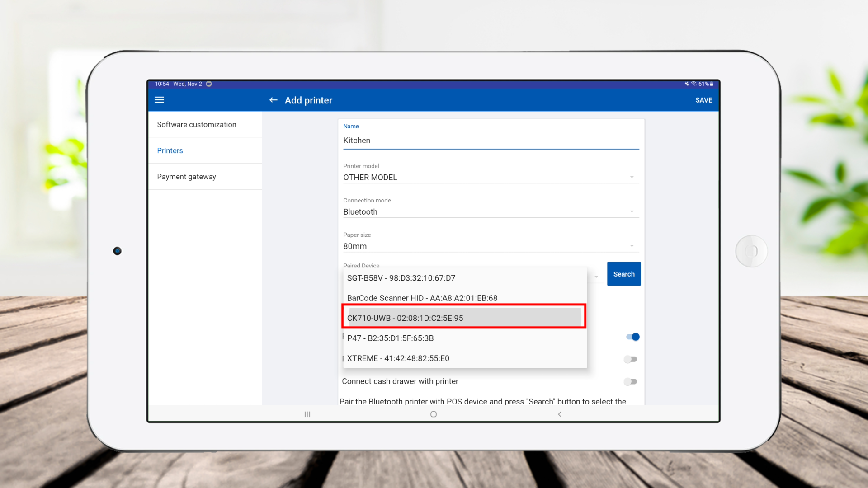868x488 pixels.
Task: Select CK710-UWB paired device entry
Action: 463,318
